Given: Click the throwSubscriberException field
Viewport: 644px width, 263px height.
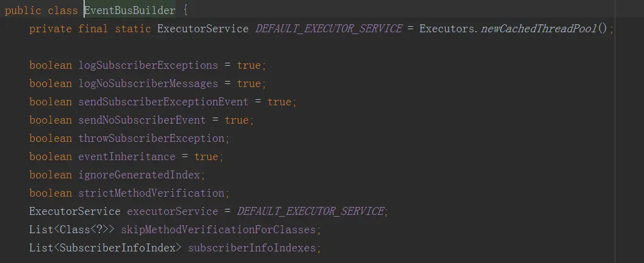Looking at the screenshot, I should (x=152, y=138).
